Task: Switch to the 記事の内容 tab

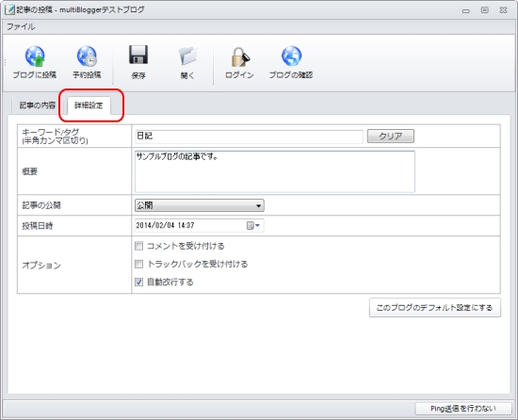Action: (38, 105)
